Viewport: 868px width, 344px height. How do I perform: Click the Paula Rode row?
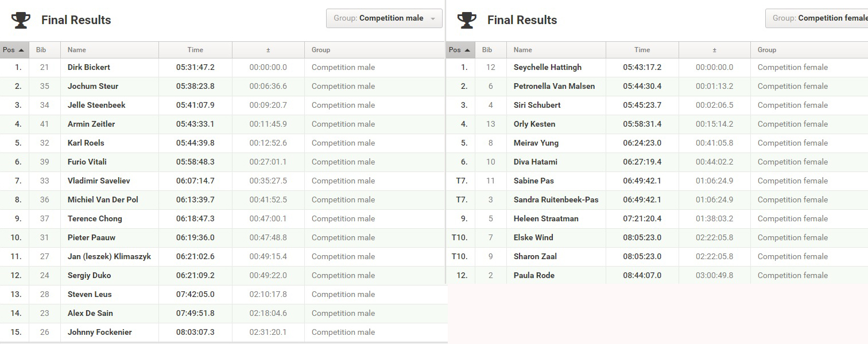click(x=657, y=275)
